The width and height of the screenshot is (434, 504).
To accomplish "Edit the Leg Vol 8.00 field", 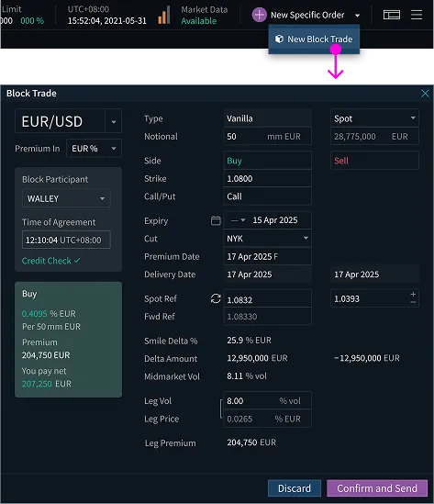I will click(267, 401).
